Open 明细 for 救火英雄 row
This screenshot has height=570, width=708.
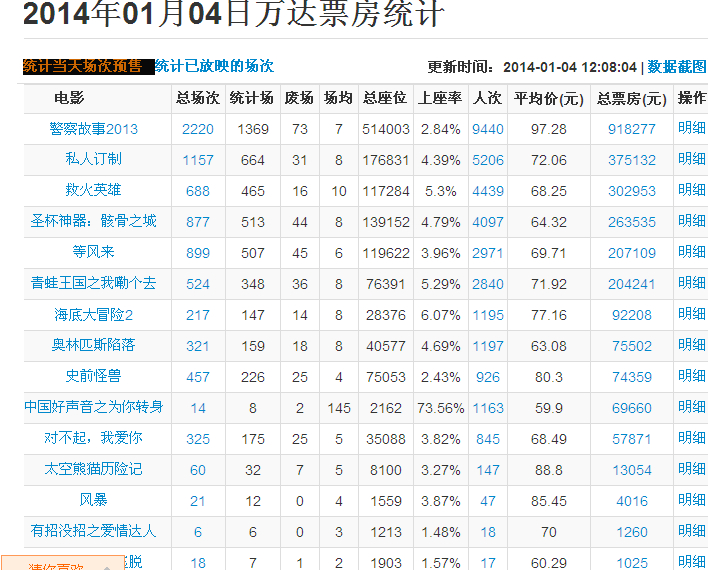pos(692,190)
